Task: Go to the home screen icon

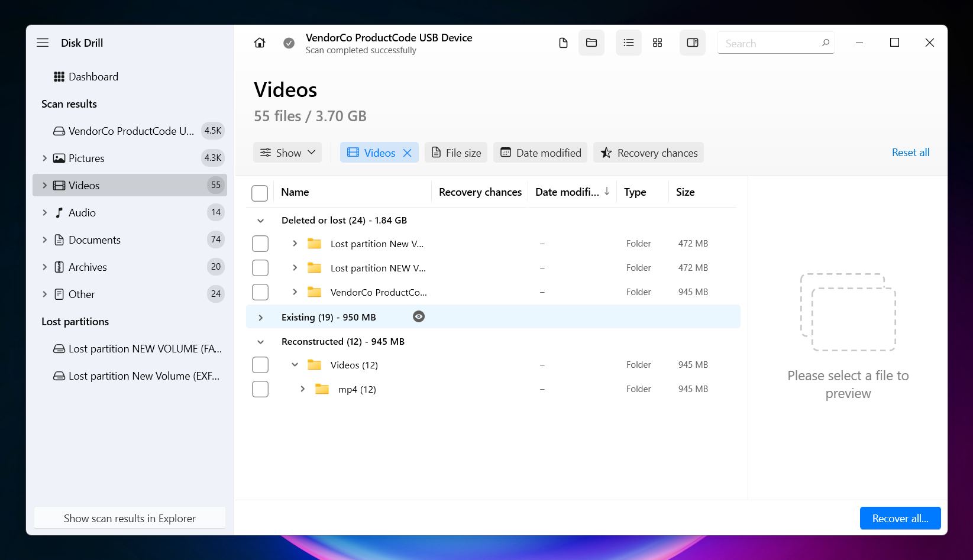Action: 260,43
